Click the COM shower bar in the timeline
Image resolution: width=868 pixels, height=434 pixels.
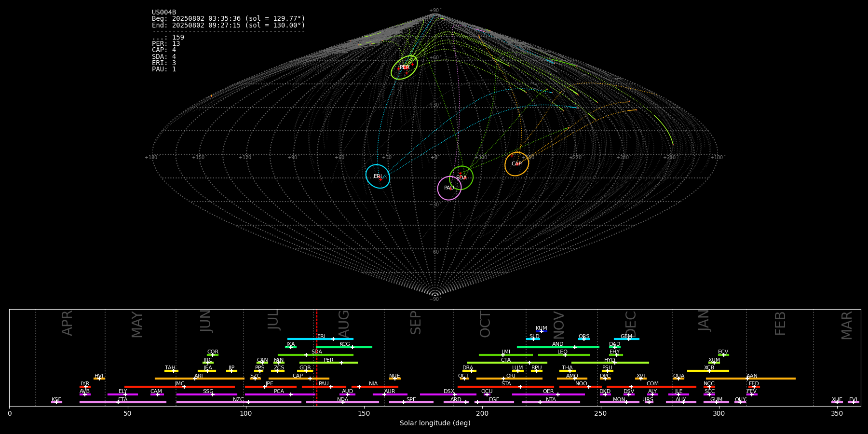[x=651, y=386]
